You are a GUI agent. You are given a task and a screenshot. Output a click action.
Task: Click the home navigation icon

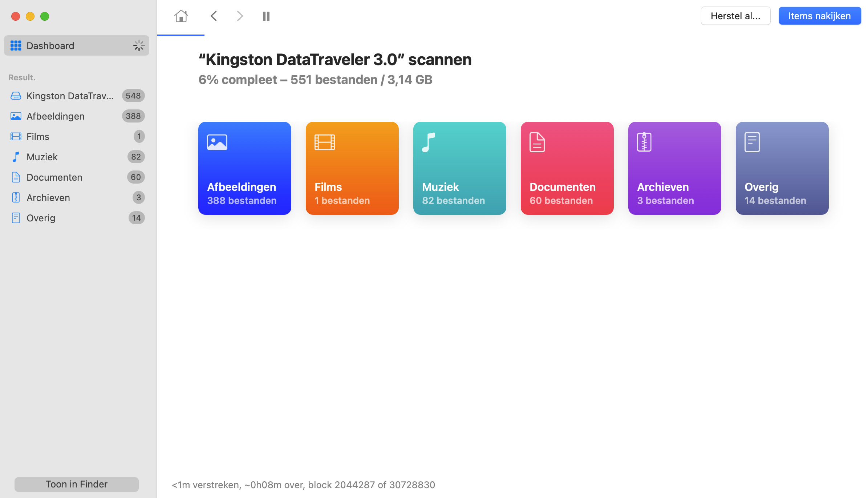181,16
